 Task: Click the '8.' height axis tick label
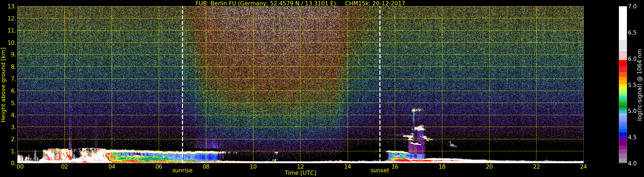(14, 67)
